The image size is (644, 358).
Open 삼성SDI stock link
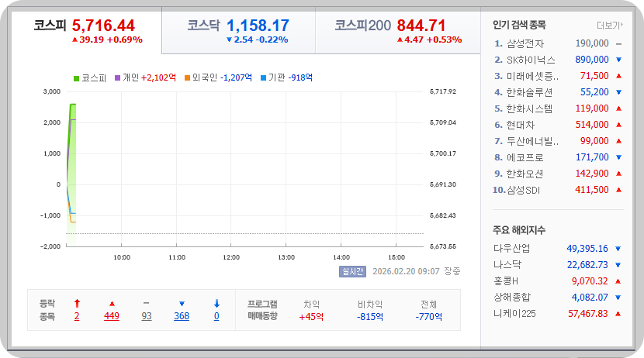[x=523, y=190]
